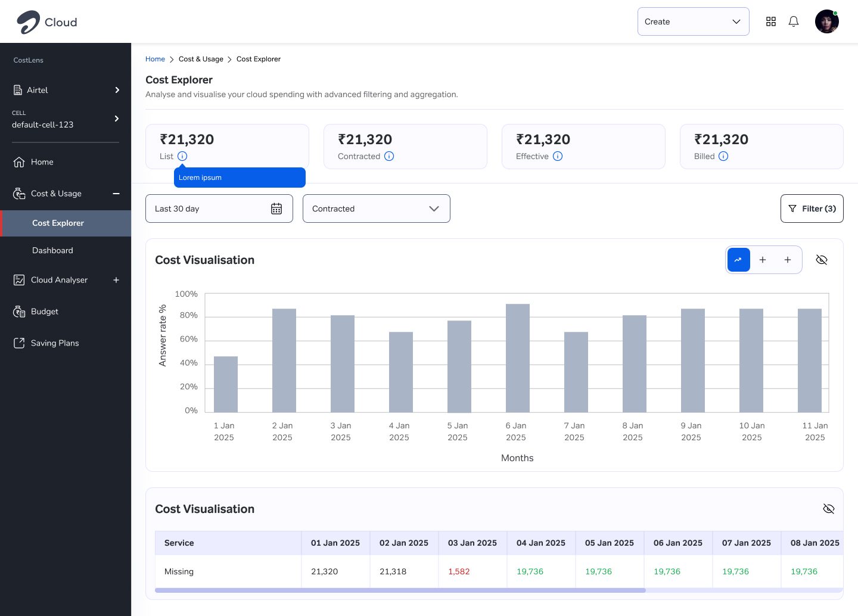Viewport: 858px width, 616px height.
Task: Select the trend line chart view button
Action: coord(739,260)
